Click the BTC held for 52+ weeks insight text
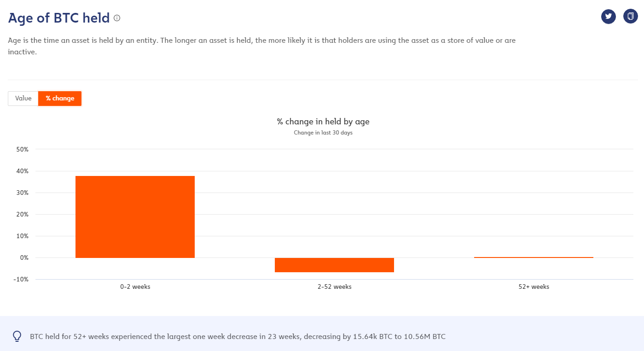Viewport: 644px width, 351px height. [238, 336]
